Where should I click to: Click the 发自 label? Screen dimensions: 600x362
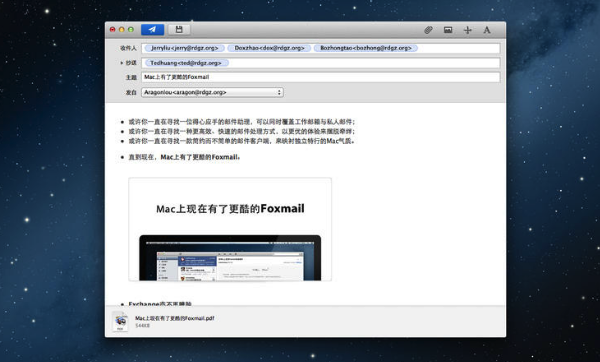[x=131, y=92]
